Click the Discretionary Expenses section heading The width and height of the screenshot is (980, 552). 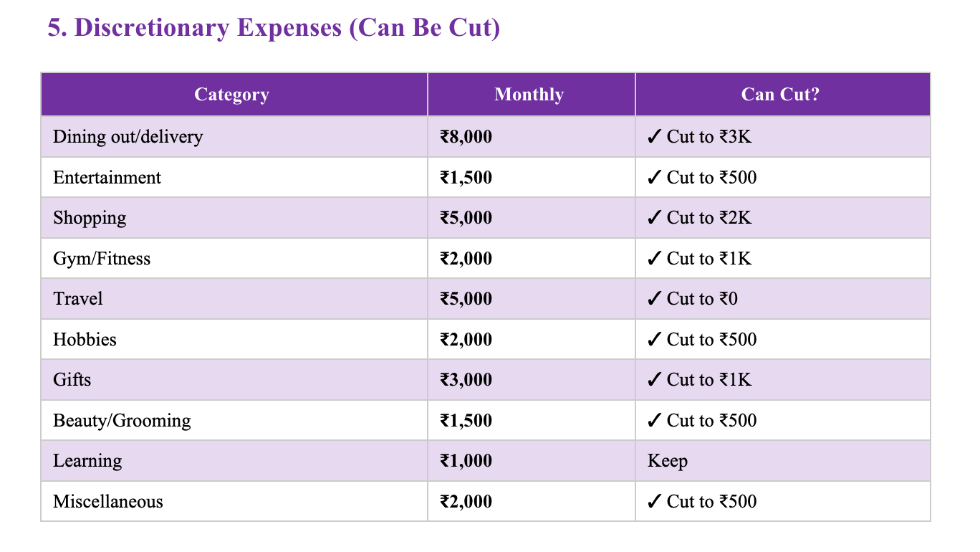click(274, 28)
